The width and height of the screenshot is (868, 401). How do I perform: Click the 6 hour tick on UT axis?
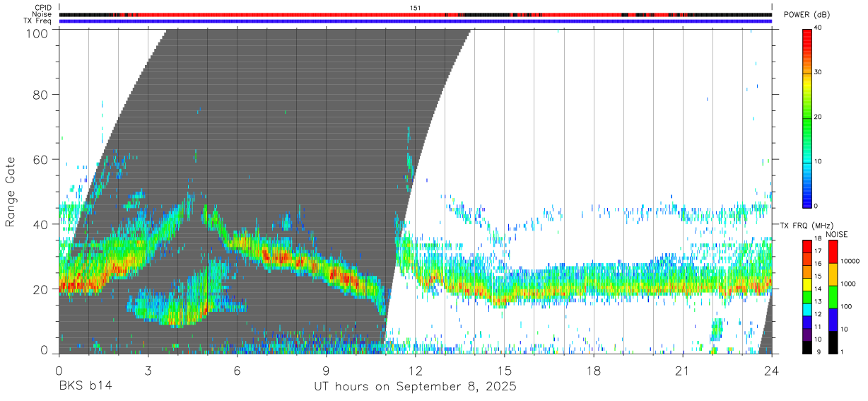[x=237, y=370]
